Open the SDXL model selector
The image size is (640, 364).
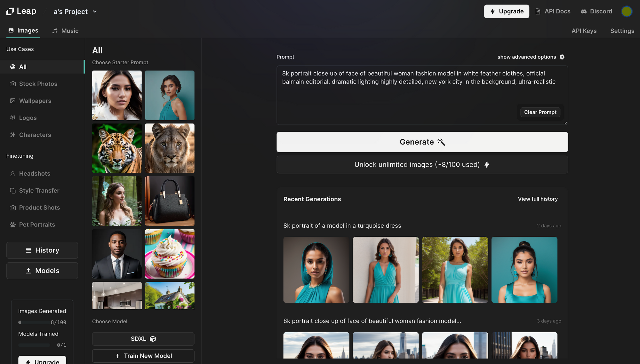(143, 339)
